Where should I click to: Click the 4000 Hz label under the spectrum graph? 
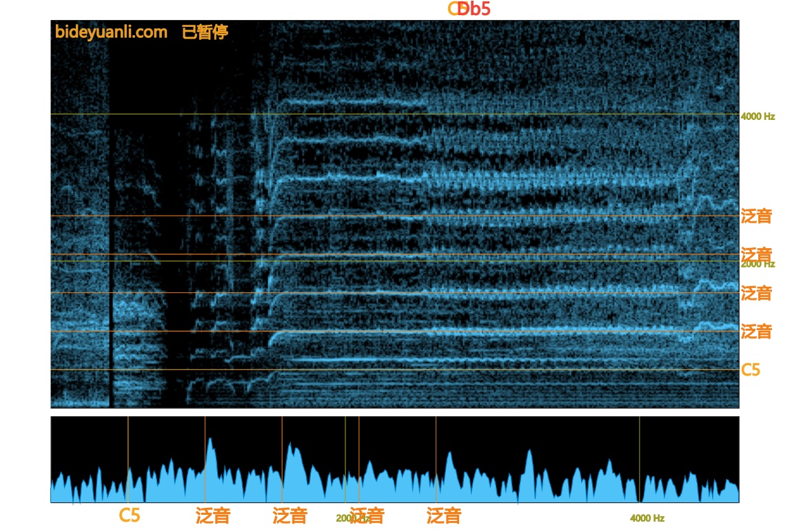click(647, 518)
